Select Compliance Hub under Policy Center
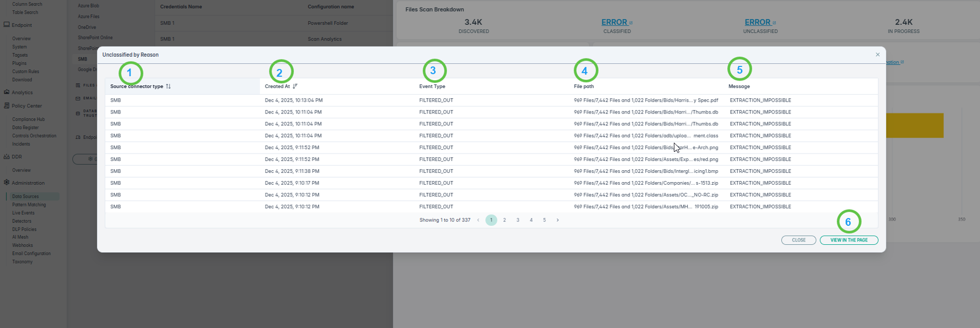The image size is (980, 328). (29, 119)
